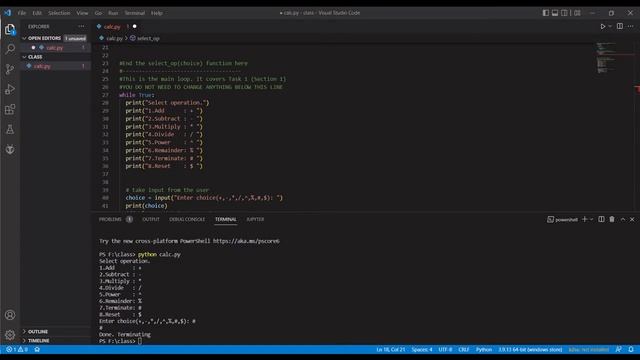Open the Edit menu
The image size is (640, 360).
tap(37, 13)
